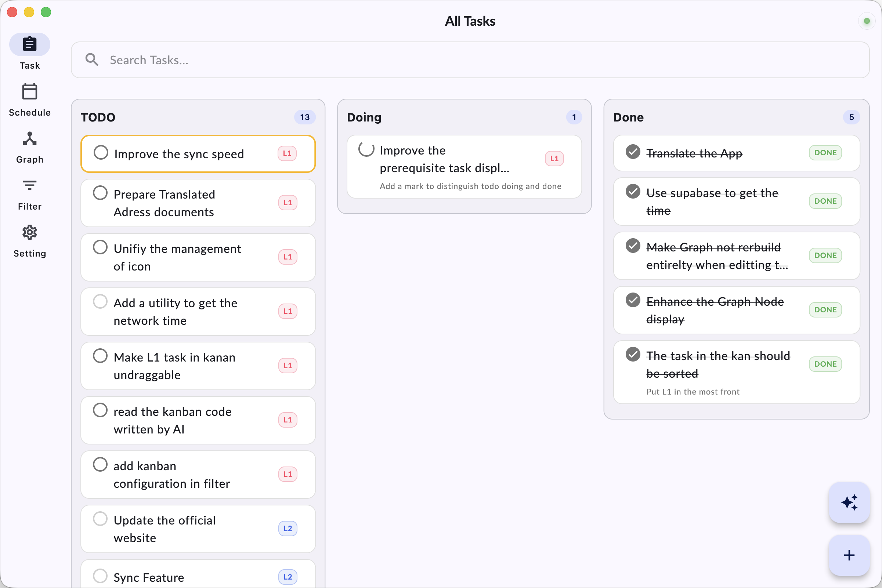Uncheck the completed 'Translate the App' task
The image size is (882, 588).
pos(633,152)
